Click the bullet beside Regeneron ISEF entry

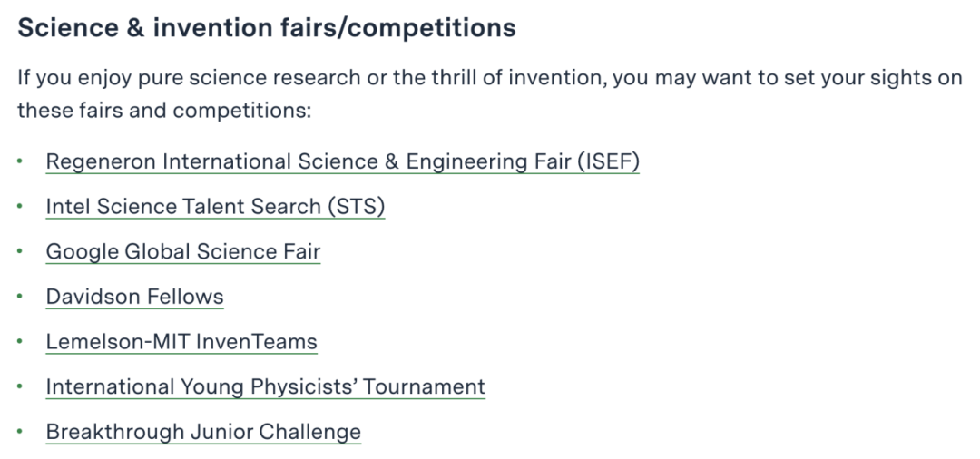coord(20,161)
